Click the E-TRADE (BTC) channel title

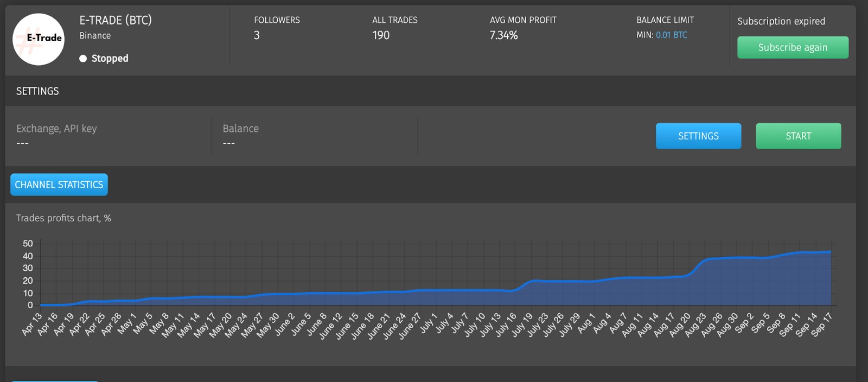click(116, 20)
